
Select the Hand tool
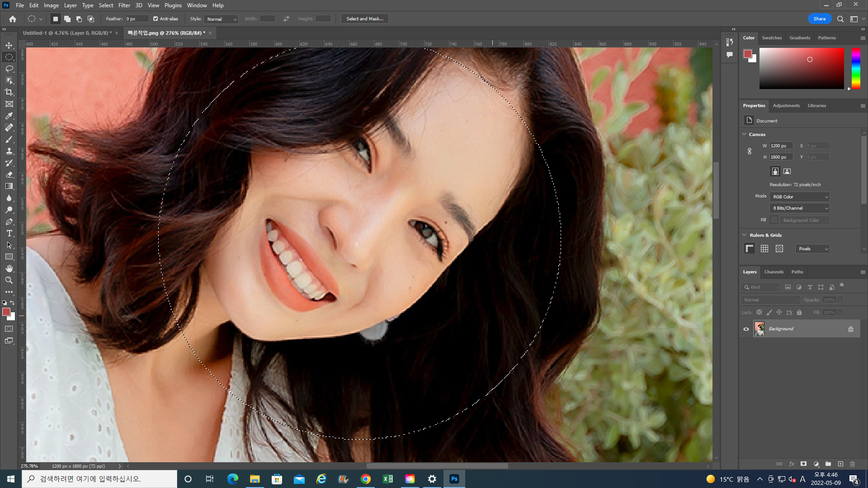9,268
